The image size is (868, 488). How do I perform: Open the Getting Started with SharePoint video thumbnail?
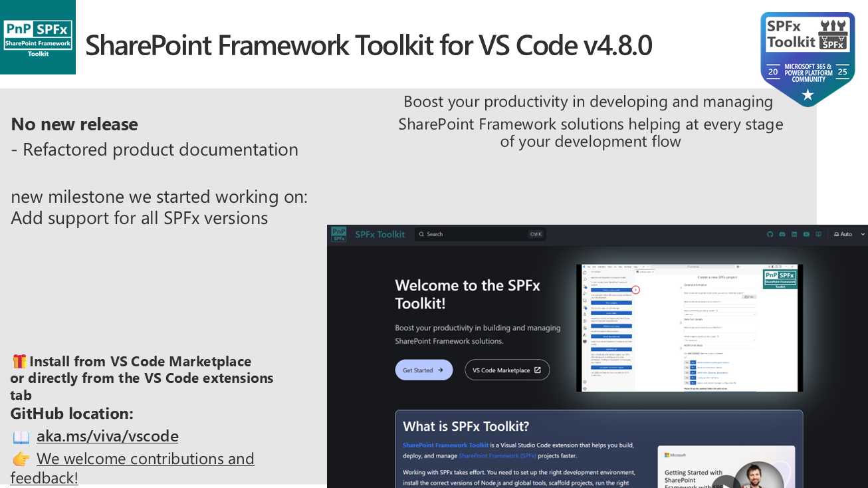(x=725, y=467)
